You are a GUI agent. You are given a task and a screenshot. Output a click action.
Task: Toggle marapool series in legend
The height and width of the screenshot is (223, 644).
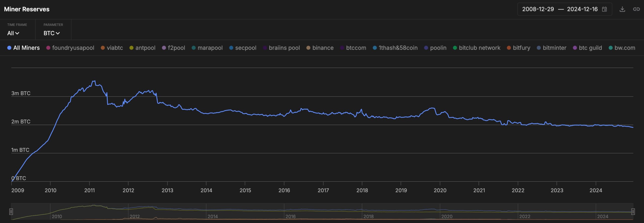[x=207, y=48]
